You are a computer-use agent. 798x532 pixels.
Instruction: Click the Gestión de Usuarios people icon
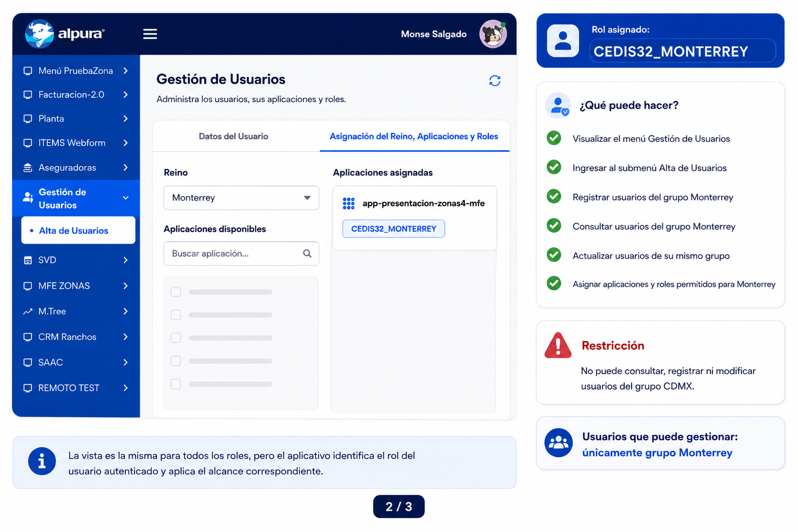[x=28, y=197]
